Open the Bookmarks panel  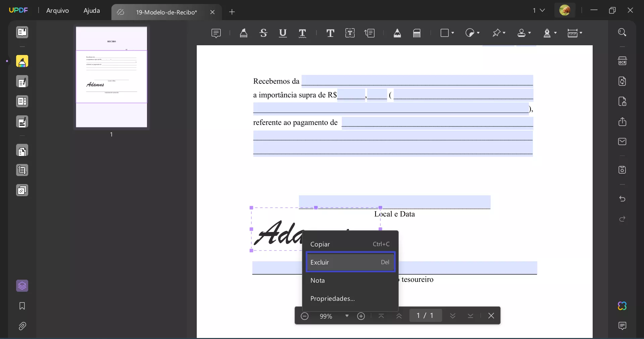pos(22,306)
